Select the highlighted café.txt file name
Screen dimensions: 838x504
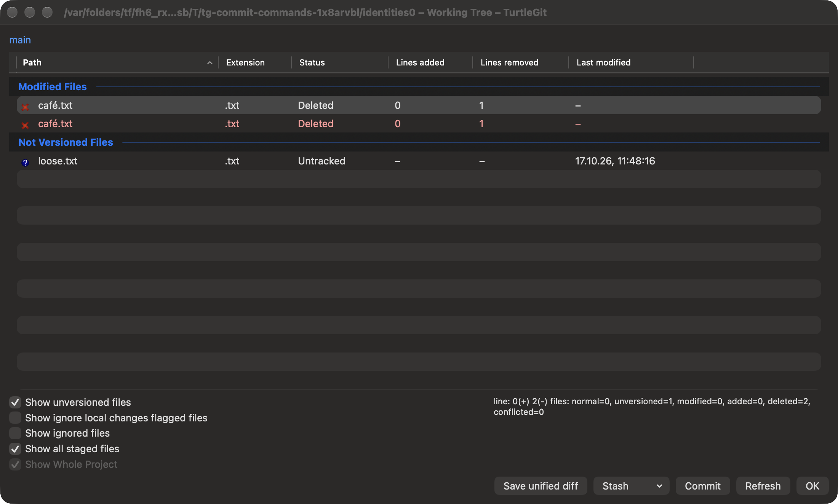[55, 105]
